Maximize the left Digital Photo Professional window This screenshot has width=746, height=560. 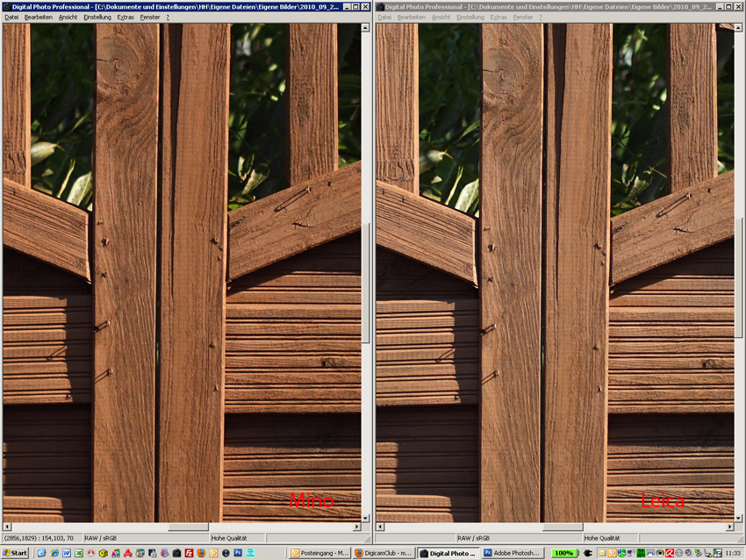point(355,7)
